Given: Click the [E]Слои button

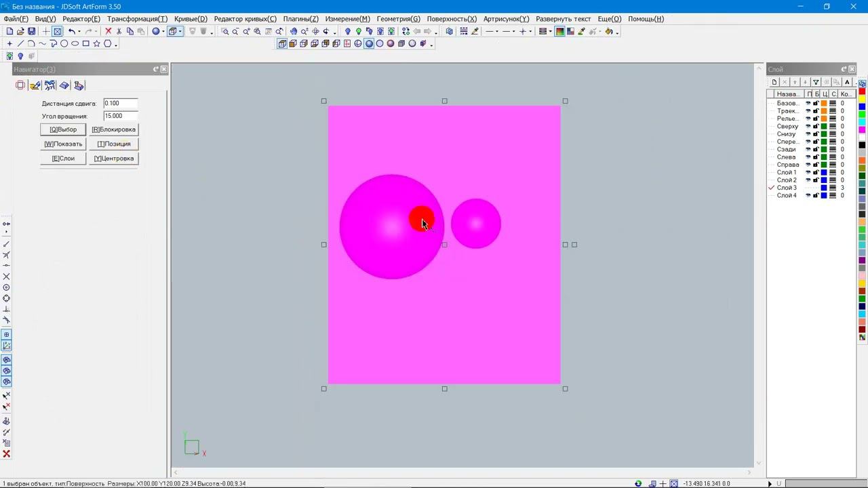Looking at the screenshot, I should (63, 159).
